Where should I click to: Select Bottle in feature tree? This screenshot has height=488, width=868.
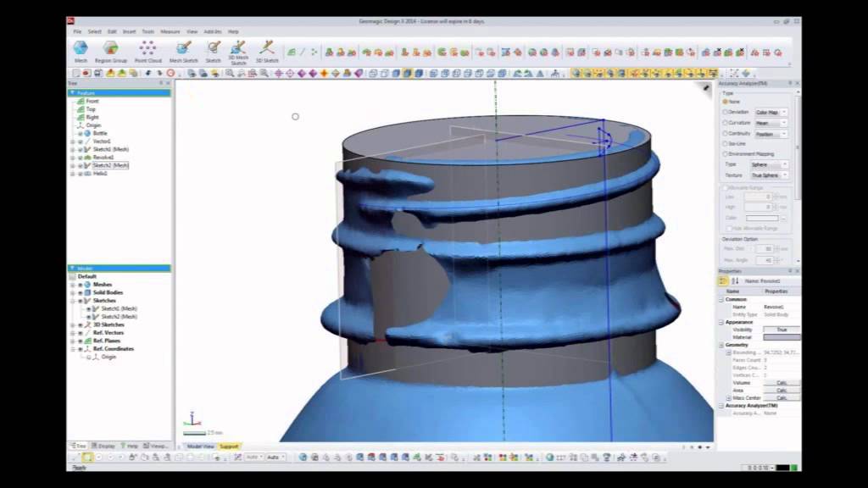click(x=100, y=133)
